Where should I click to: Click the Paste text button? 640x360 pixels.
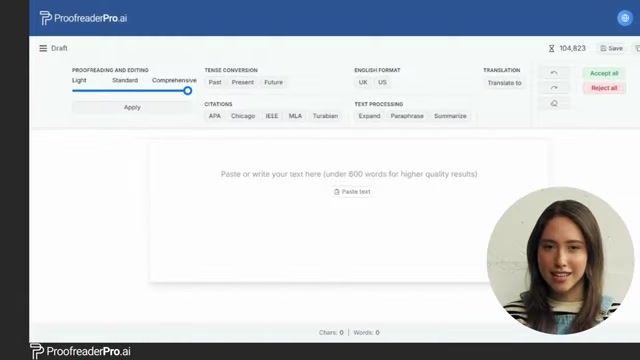(x=352, y=191)
